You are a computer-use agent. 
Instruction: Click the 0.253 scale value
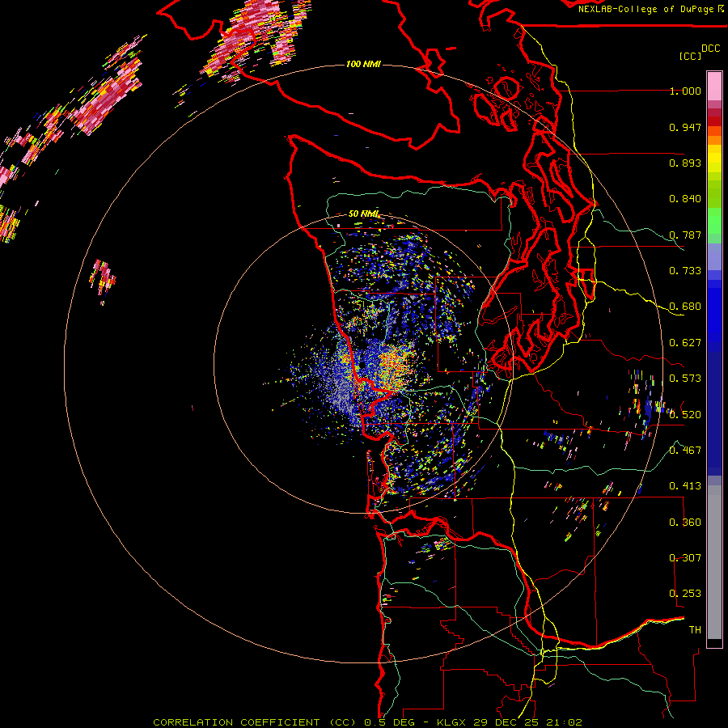tap(685, 594)
